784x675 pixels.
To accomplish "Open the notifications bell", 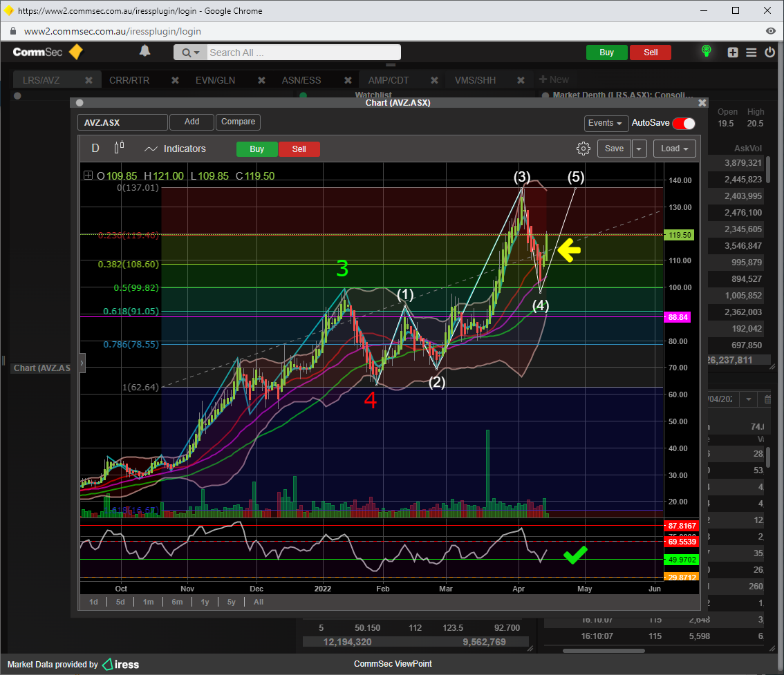I will (144, 51).
